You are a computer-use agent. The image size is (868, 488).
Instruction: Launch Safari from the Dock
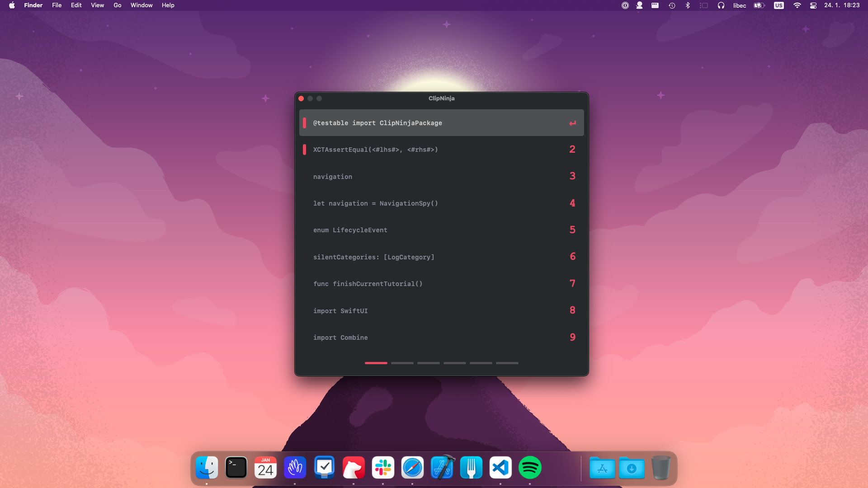coord(412,468)
